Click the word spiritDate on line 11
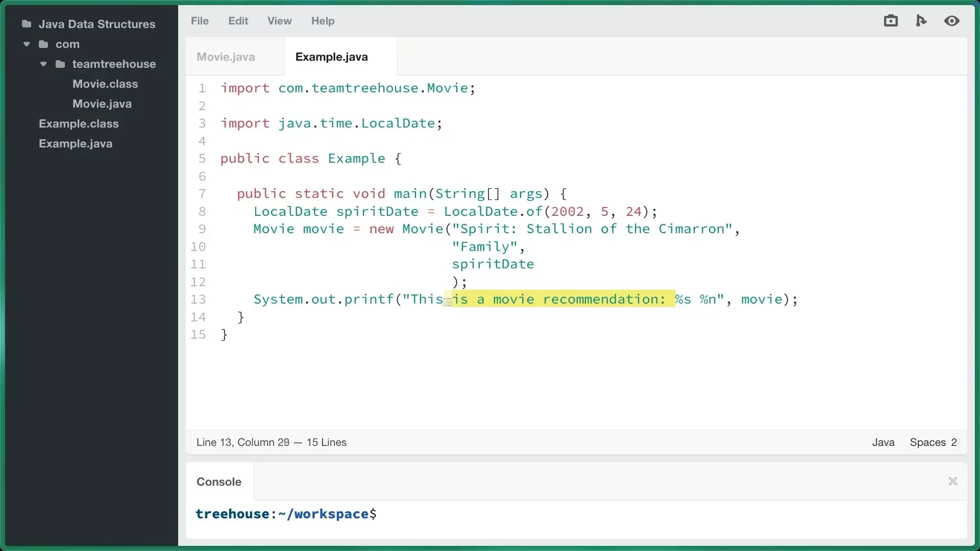Screen dimensions: 980x551 (x=493, y=264)
